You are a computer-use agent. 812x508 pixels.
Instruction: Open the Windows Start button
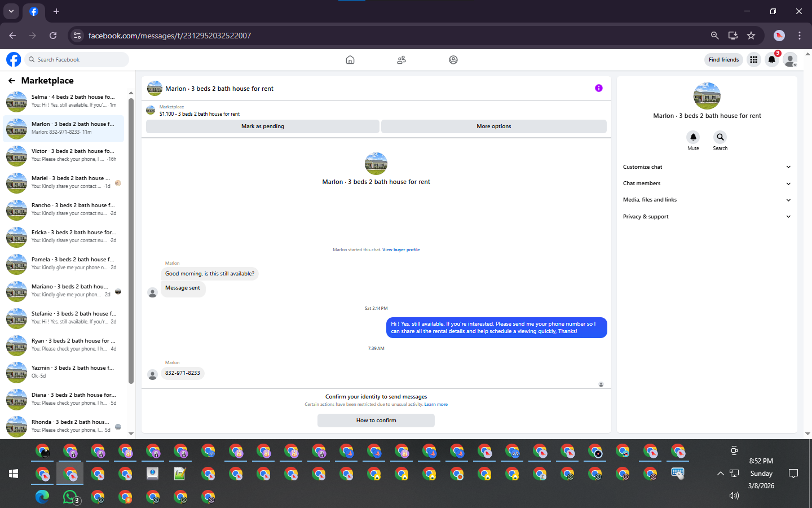pos(14,474)
